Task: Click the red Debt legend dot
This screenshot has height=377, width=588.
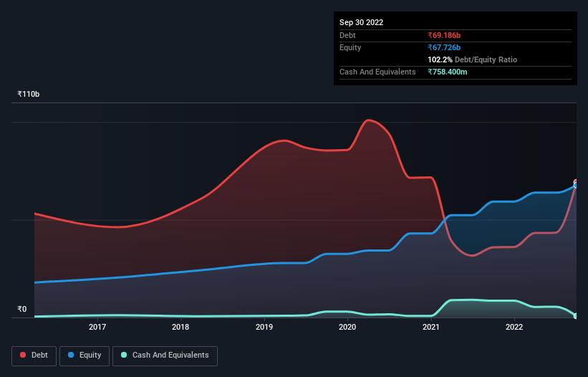Action: [x=23, y=355]
